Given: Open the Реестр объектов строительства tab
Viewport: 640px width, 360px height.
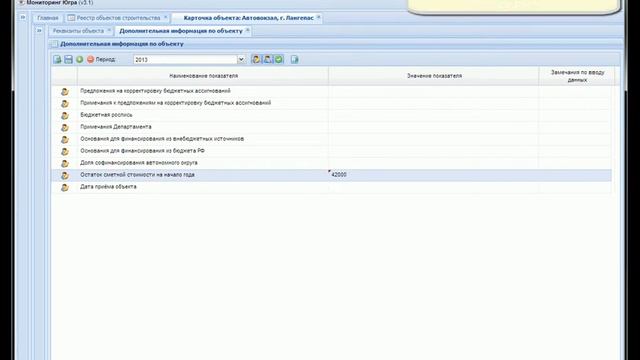Looking at the screenshot, I should tap(118, 18).
